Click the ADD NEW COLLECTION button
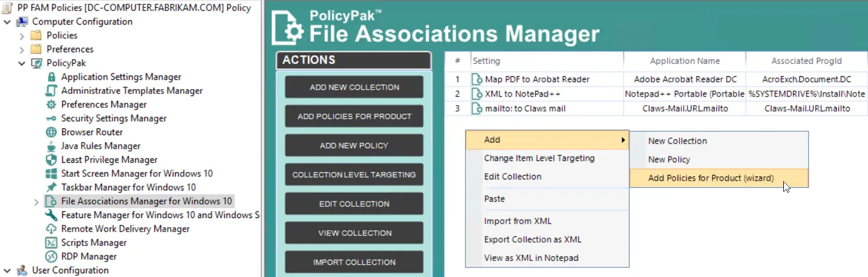Screen dimensions: 868x277 pyautogui.click(x=354, y=87)
